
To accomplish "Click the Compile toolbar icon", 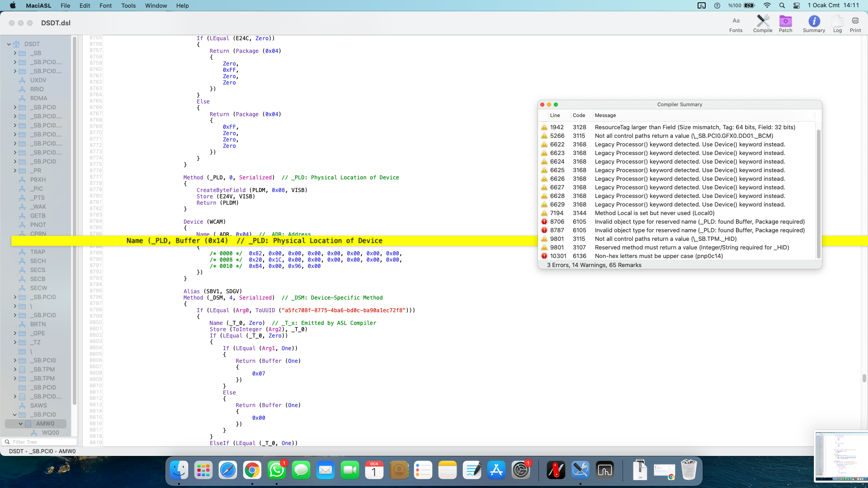I will tap(763, 24).
